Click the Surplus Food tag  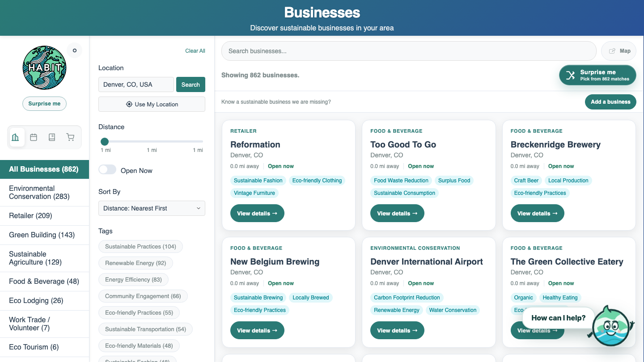[x=454, y=181]
